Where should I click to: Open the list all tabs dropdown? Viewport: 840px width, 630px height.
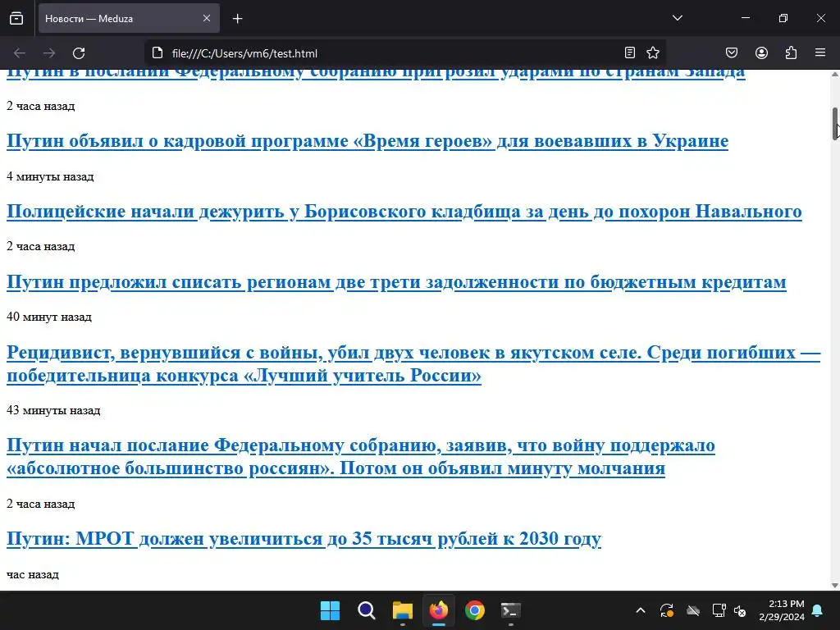tap(677, 18)
